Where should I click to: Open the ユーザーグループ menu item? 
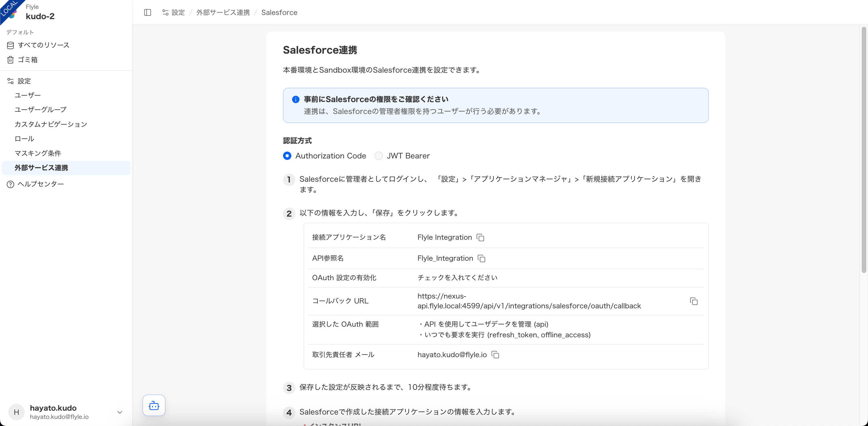[x=40, y=110]
